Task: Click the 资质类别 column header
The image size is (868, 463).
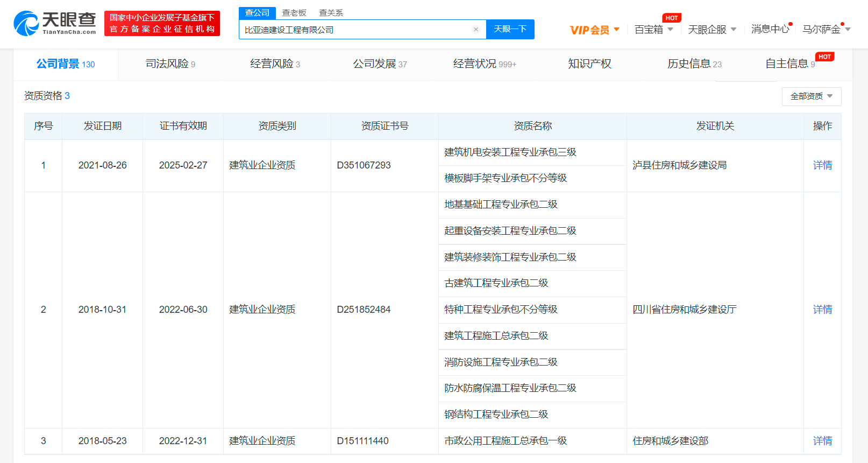Action: (x=277, y=126)
